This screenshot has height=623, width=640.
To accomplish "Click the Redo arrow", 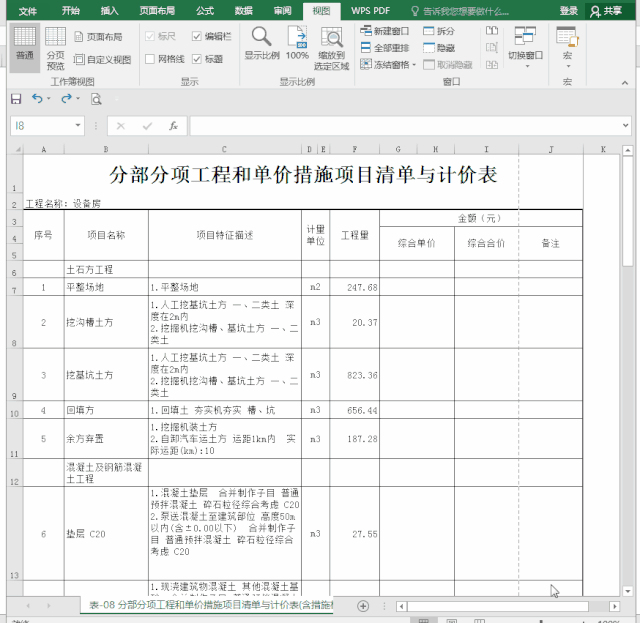I will pyautogui.click(x=66, y=98).
